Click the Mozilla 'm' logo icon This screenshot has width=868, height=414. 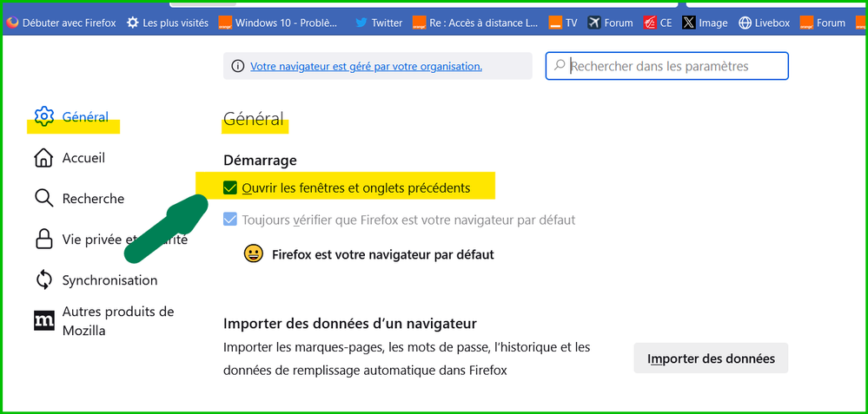pos(43,320)
